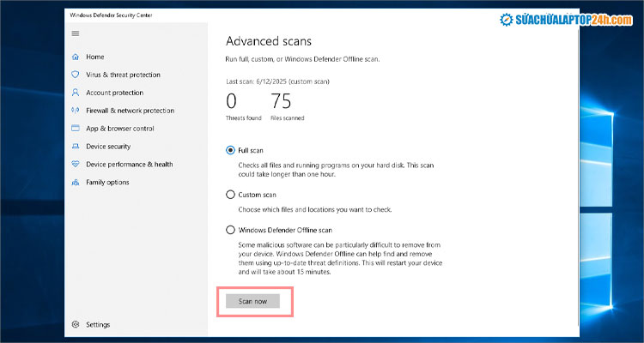
Task: Go to Home via house icon
Action: click(x=76, y=57)
